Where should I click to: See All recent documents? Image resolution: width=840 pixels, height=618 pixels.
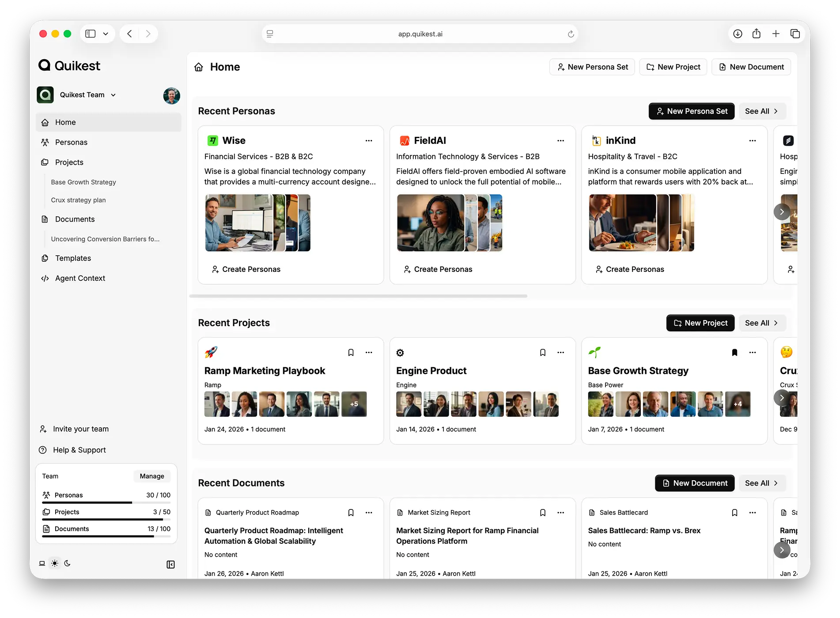(x=761, y=483)
